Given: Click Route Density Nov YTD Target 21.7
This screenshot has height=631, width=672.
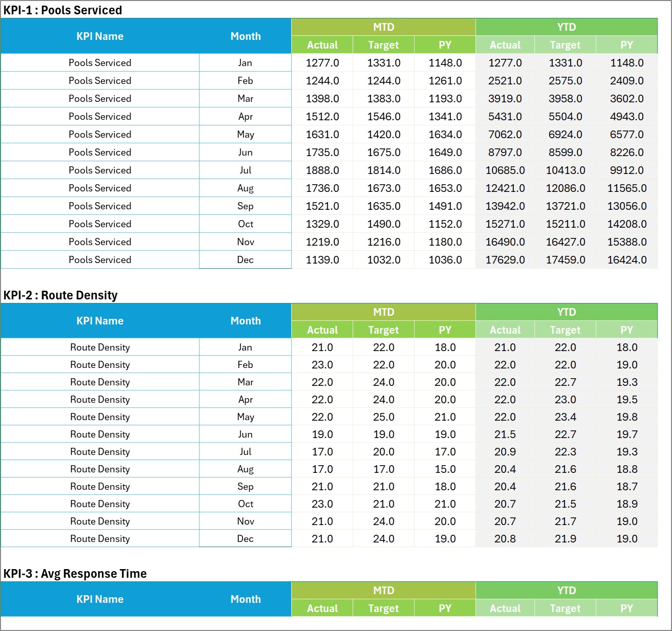Looking at the screenshot, I should (566, 521).
